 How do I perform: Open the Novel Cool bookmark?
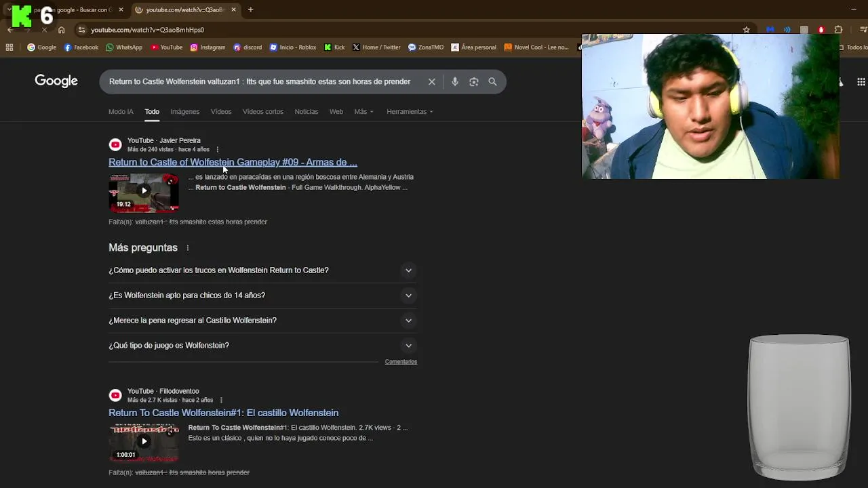536,47
